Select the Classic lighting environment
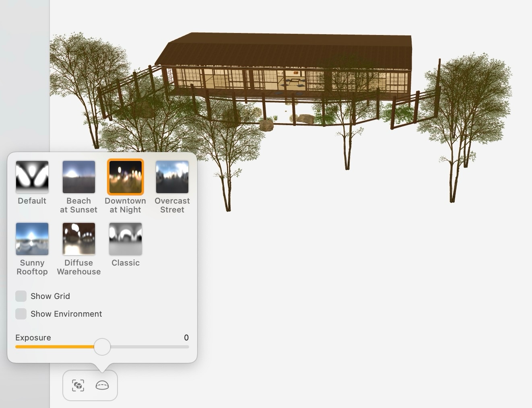532x408 pixels. [x=126, y=239]
